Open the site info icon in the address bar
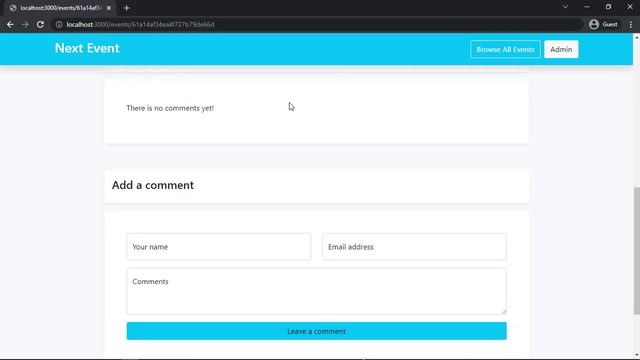Viewport: 640px width, 360px height. 59,24
